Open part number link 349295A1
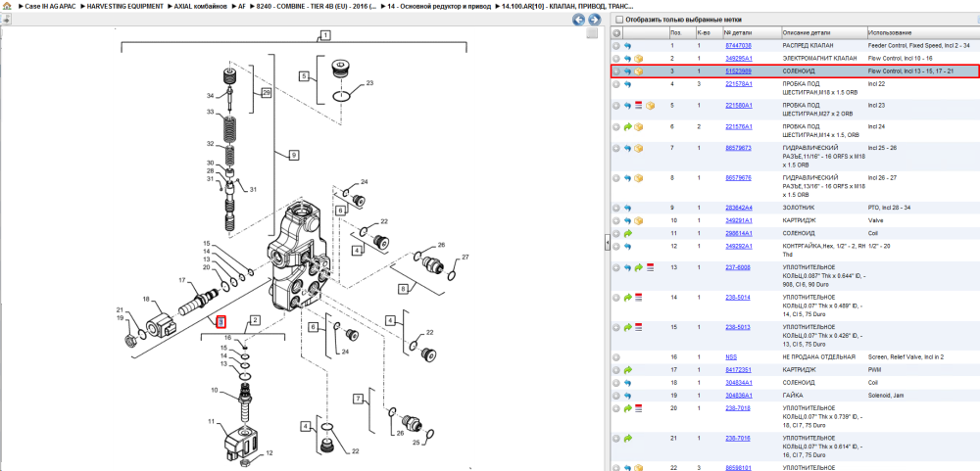The width and height of the screenshot is (980, 471). point(738,59)
